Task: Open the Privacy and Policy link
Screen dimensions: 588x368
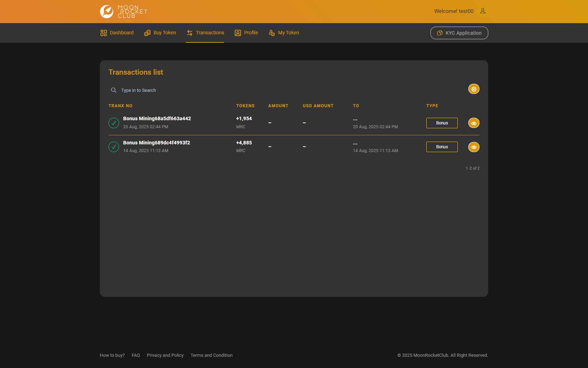Action: pos(165,355)
